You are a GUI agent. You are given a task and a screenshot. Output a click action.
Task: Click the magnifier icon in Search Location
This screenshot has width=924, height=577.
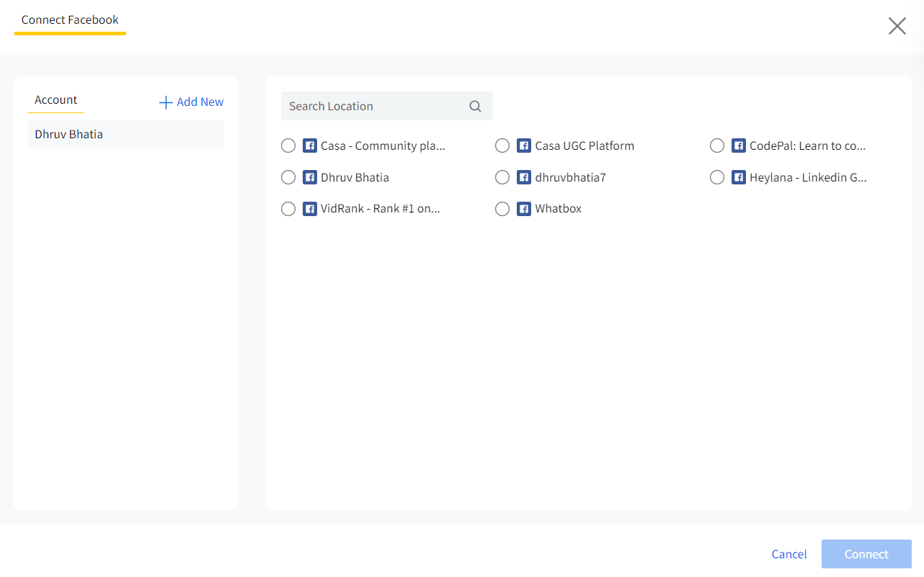coord(475,106)
